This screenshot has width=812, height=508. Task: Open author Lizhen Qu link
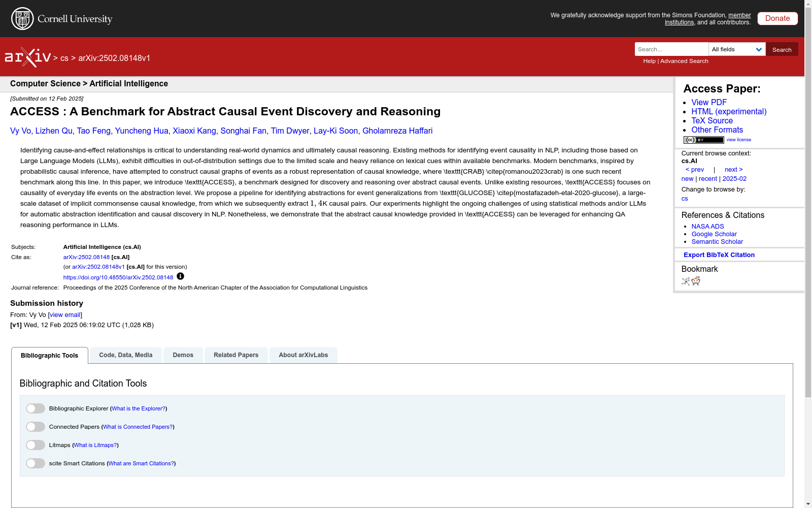tap(54, 131)
